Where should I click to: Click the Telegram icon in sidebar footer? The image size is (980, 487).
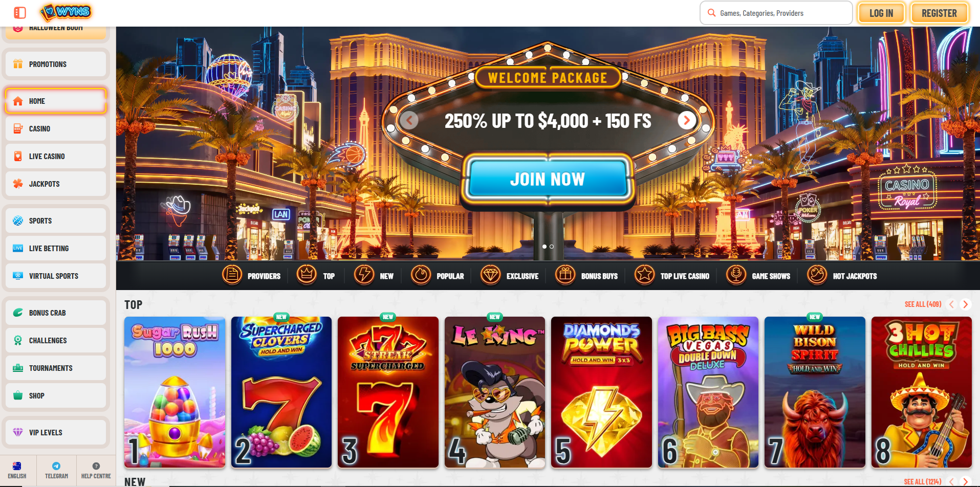click(56, 466)
